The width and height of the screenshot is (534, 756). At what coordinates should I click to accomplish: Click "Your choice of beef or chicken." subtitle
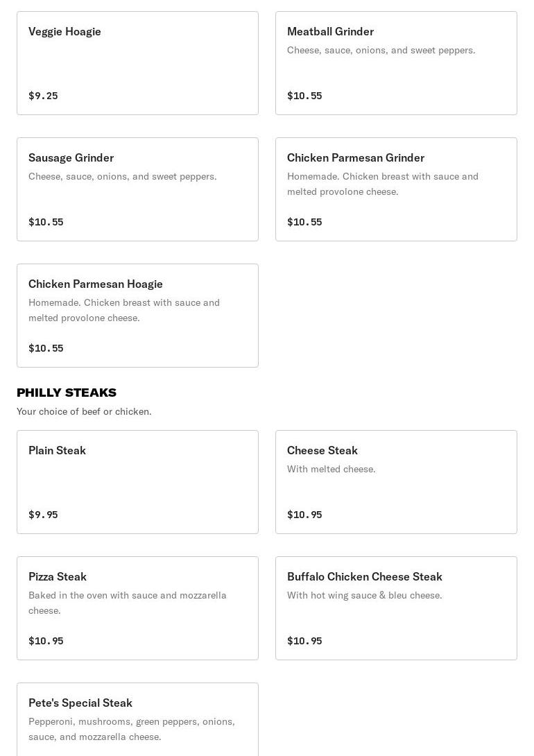(x=84, y=412)
